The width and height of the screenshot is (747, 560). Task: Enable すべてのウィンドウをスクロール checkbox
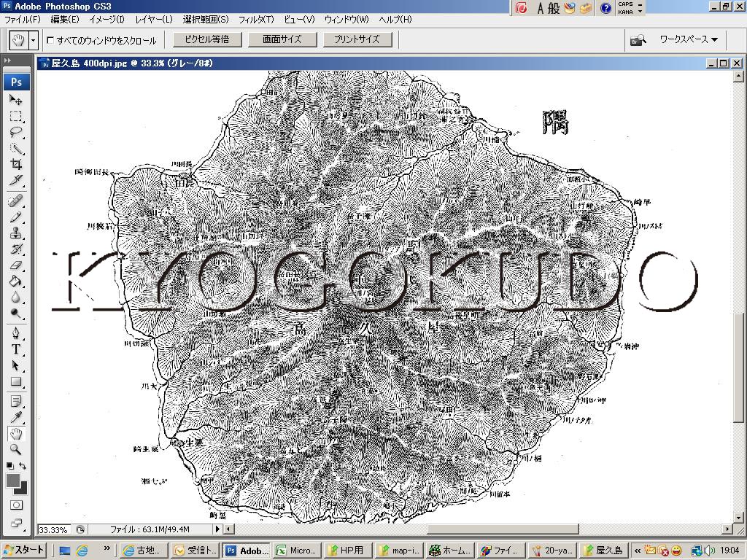pyautogui.click(x=50, y=41)
